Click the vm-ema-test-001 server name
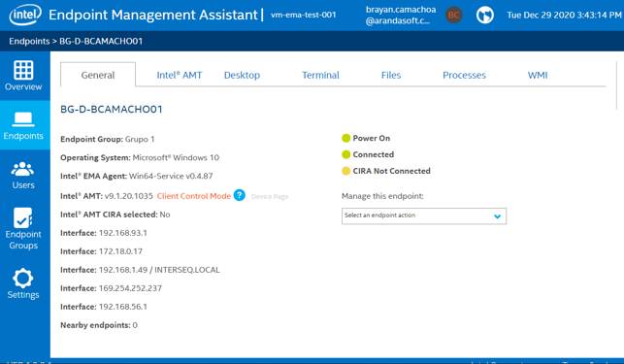This screenshot has width=624, height=364. click(303, 15)
